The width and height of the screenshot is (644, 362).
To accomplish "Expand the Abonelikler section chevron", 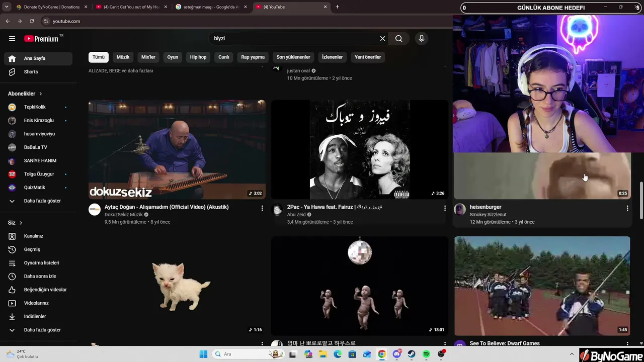I will click(41, 94).
